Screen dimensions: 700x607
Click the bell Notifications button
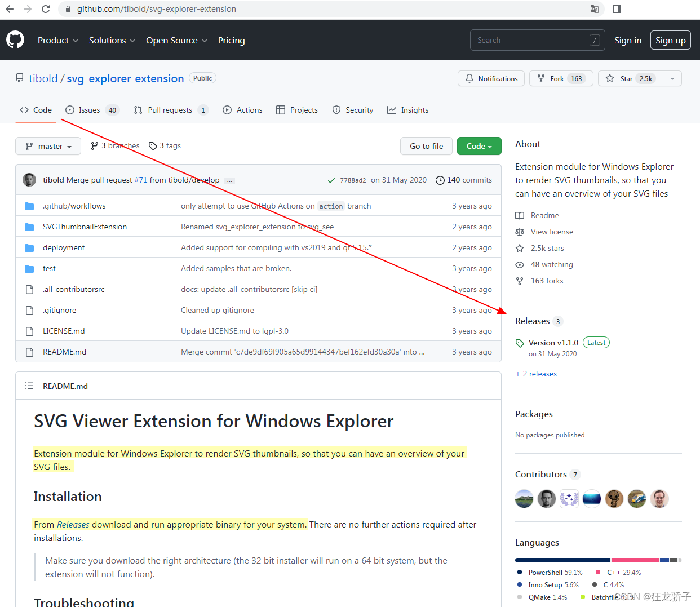(x=491, y=78)
